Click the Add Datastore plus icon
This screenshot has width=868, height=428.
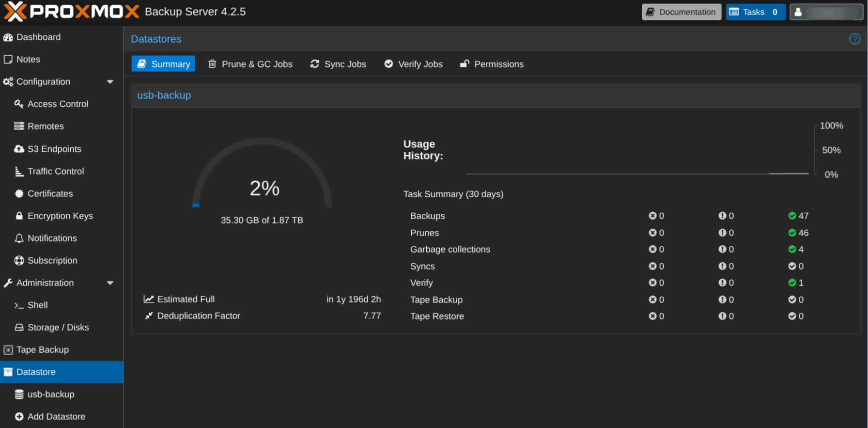tap(19, 416)
